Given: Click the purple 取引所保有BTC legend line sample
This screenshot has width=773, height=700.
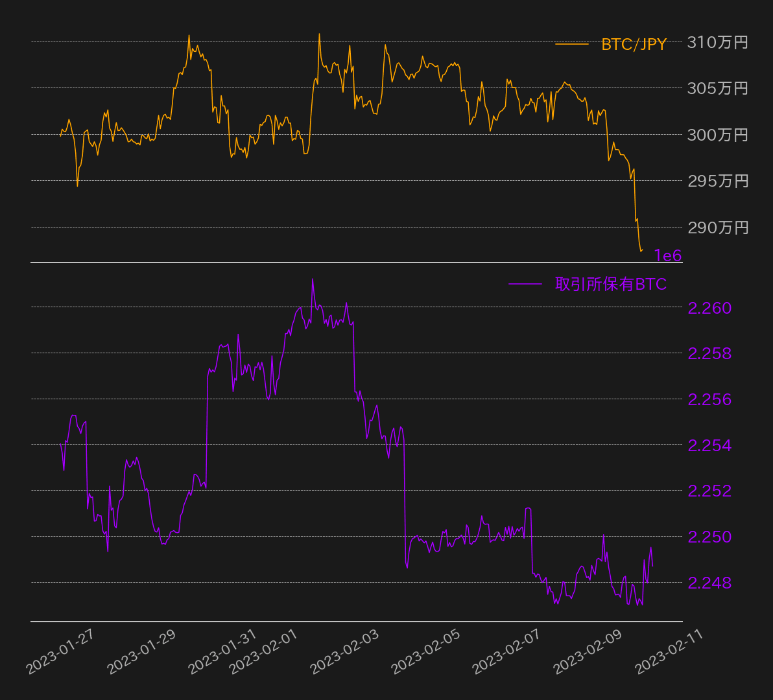Looking at the screenshot, I should (x=525, y=284).
